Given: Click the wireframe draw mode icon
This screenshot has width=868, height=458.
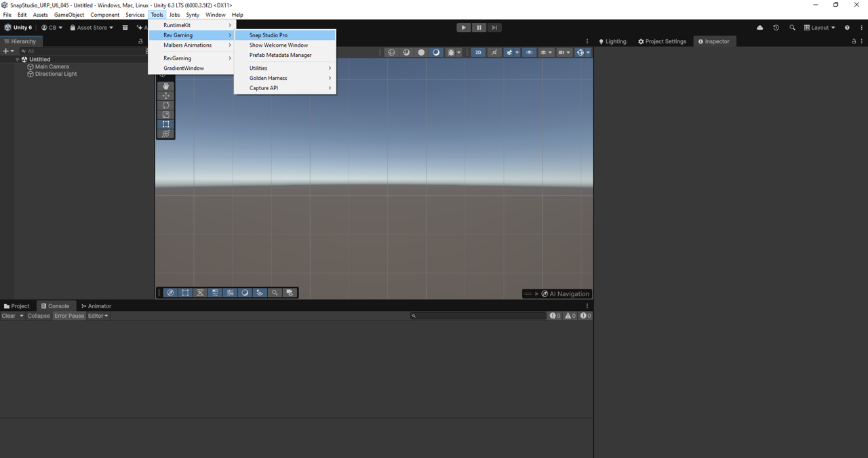Looking at the screenshot, I should point(391,52).
